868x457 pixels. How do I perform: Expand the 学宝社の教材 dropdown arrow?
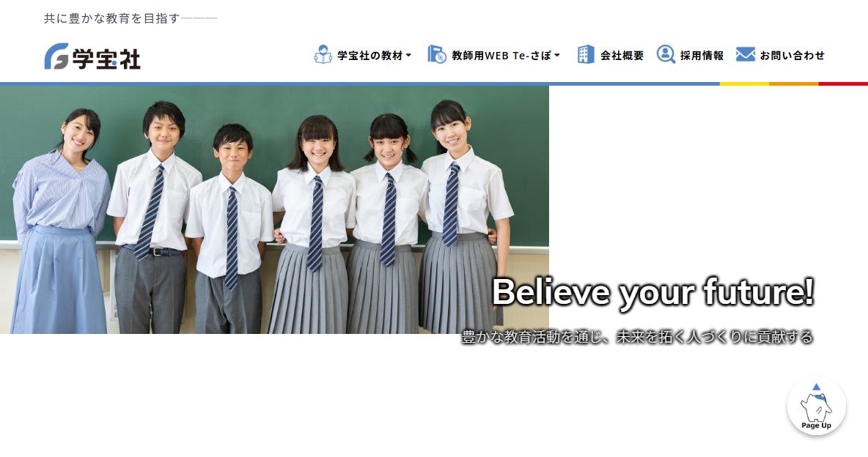(x=408, y=56)
